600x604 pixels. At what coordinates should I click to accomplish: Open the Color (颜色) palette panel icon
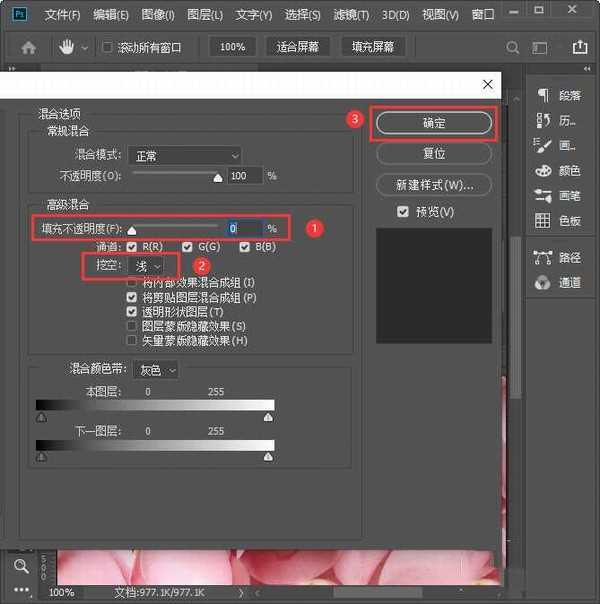coord(543,171)
